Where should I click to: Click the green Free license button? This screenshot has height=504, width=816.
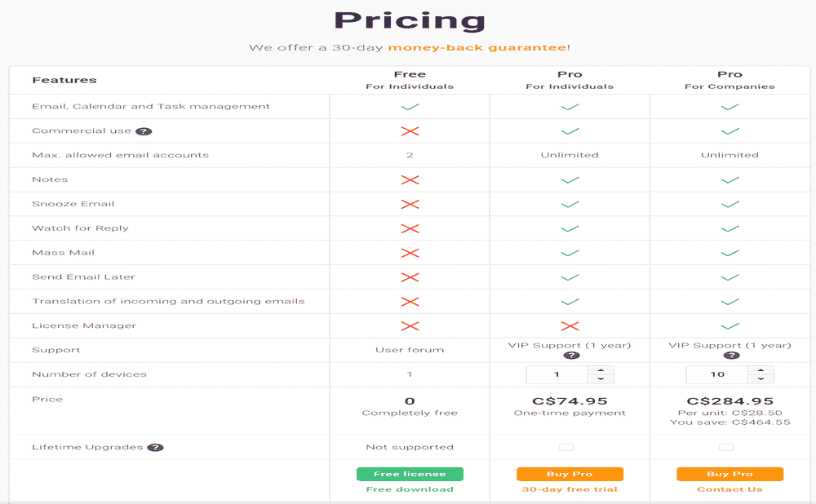pyautogui.click(x=410, y=474)
